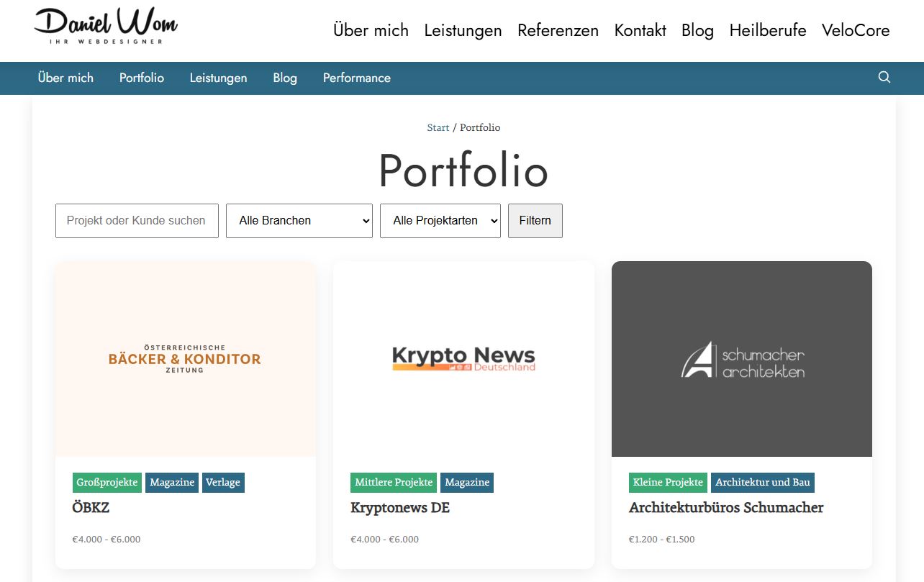The height and width of the screenshot is (582, 924).
Task: Focus the Projekt oder Kunde suchen field
Action: (x=137, y=221)
